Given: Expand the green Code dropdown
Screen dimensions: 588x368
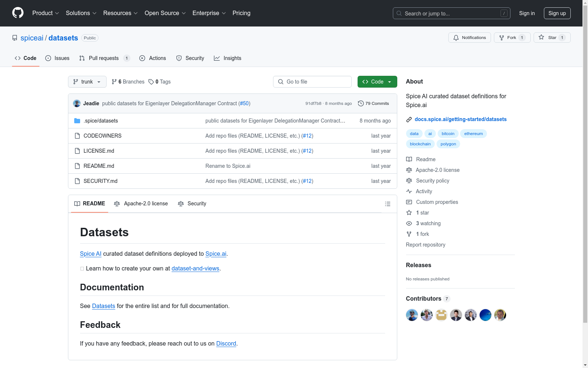Looking at the screenshot, I should tap(377, 82).
